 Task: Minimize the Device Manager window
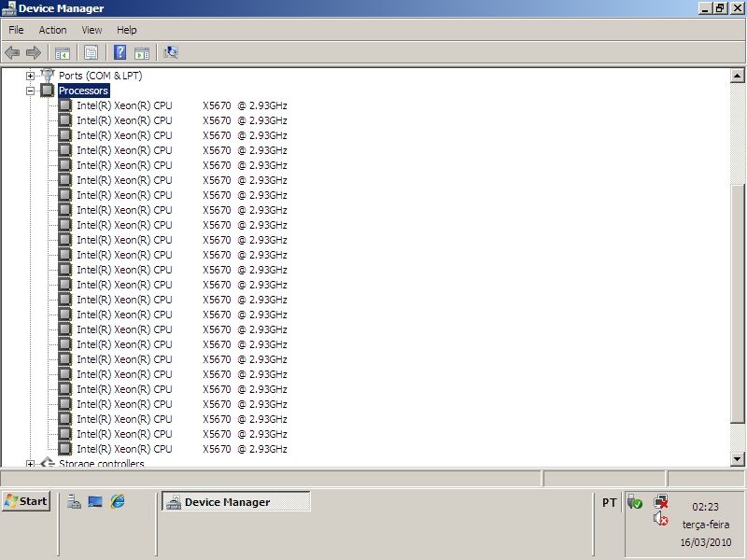(705, 8)
